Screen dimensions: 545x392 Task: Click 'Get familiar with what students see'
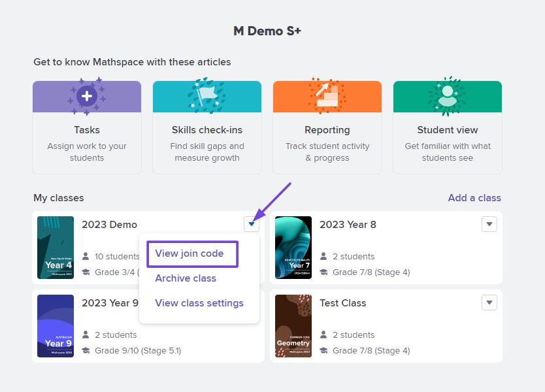[448, 152]
